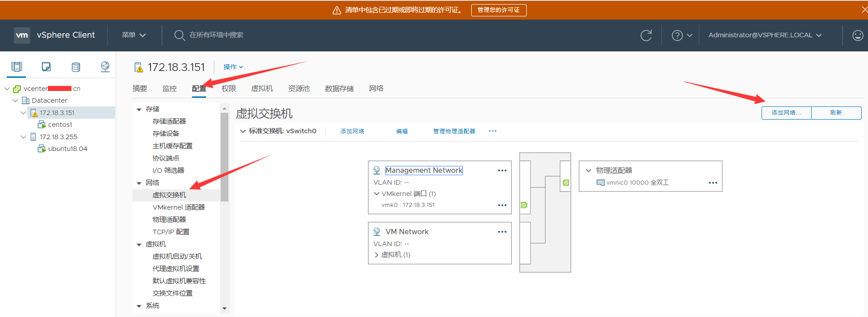
Task: Click the smiley feedback icon
Action: click(x=858, y=35)
